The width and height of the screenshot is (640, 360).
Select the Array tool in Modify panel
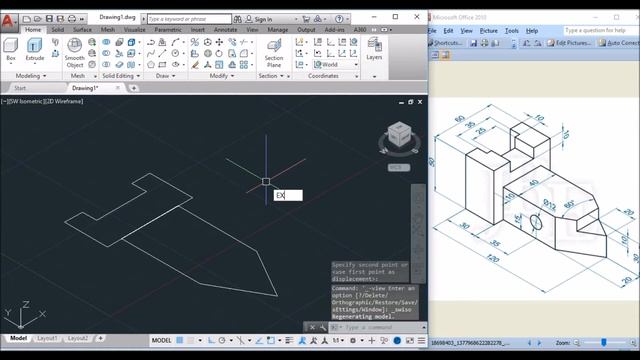click(x=244, y=64)
